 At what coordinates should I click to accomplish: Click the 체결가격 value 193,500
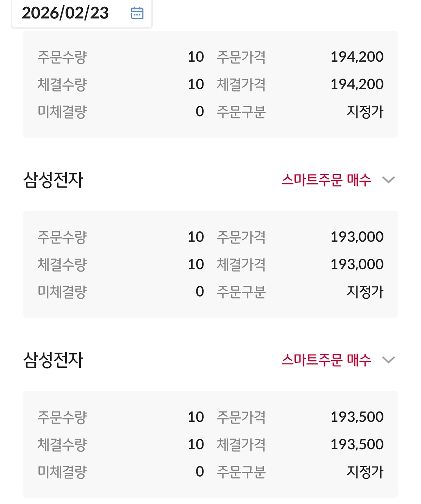(x=357, y=444)
